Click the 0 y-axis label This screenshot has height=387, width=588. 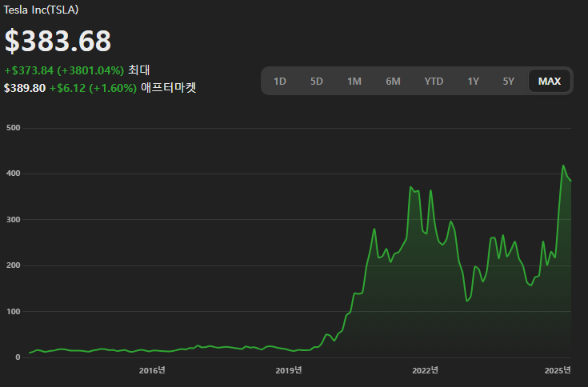click(18, 357)
